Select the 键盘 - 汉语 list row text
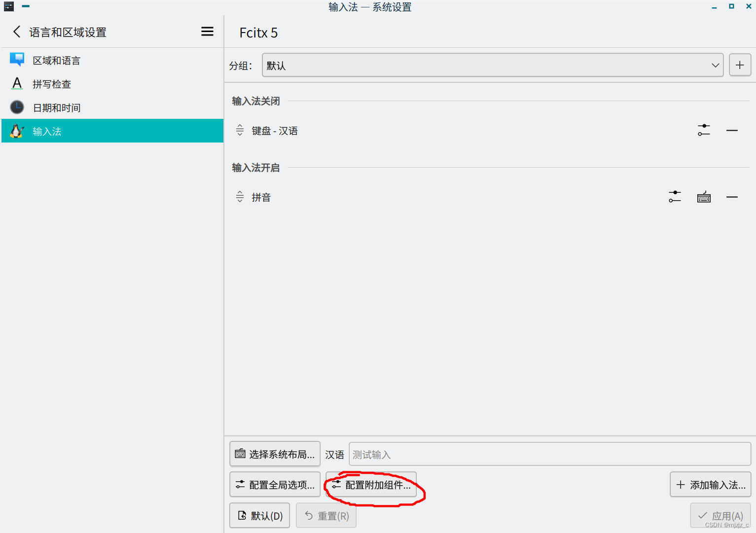Image resolution: width=756 pixels, height=533 pixels. pyautogui.click(x=275, y=131)
